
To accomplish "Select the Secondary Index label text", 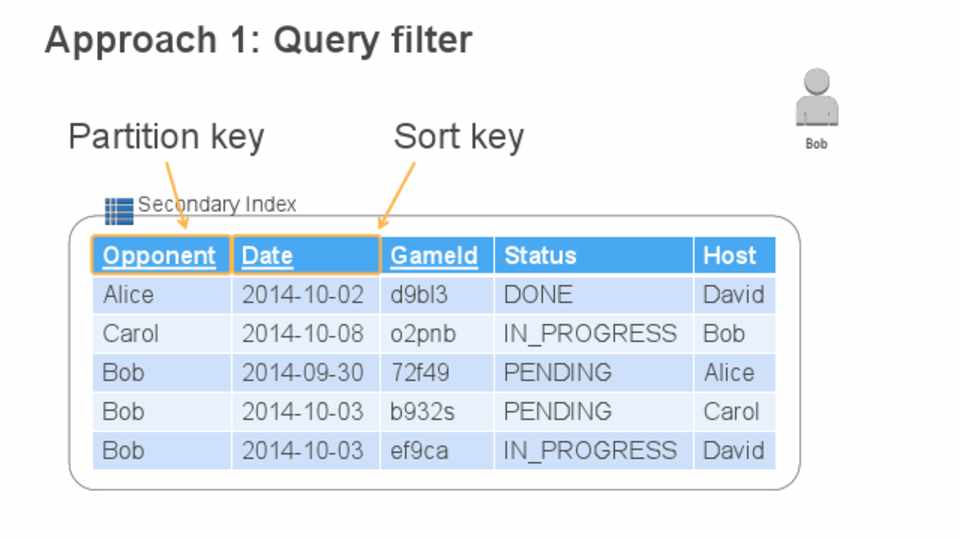I will point(217,205).
